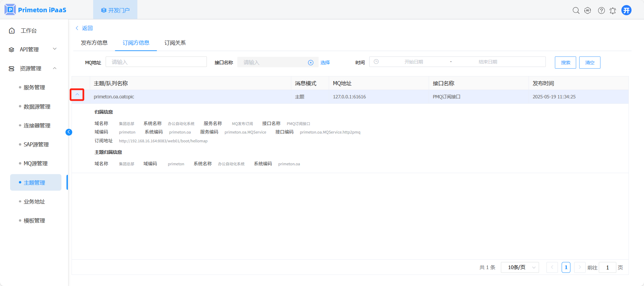Viewport: 644px width, 286px height.
Task: Switch to the 发布方信息 tab
Action: tap(94, 43)
